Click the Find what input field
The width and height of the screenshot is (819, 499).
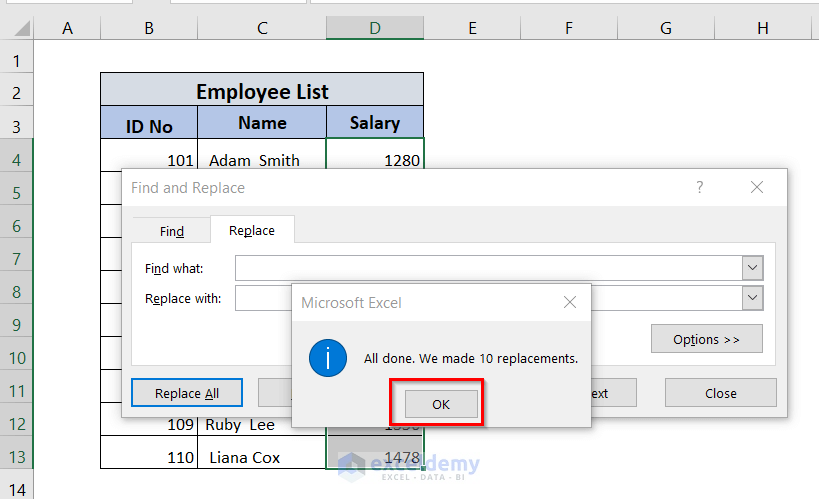[489, 268]
